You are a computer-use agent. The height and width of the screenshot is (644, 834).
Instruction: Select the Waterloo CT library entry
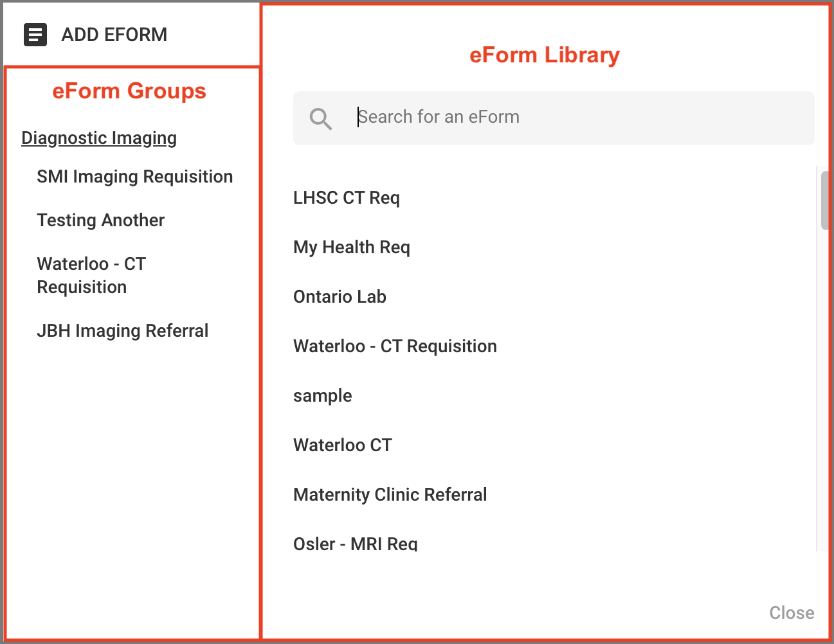[342, 445]
